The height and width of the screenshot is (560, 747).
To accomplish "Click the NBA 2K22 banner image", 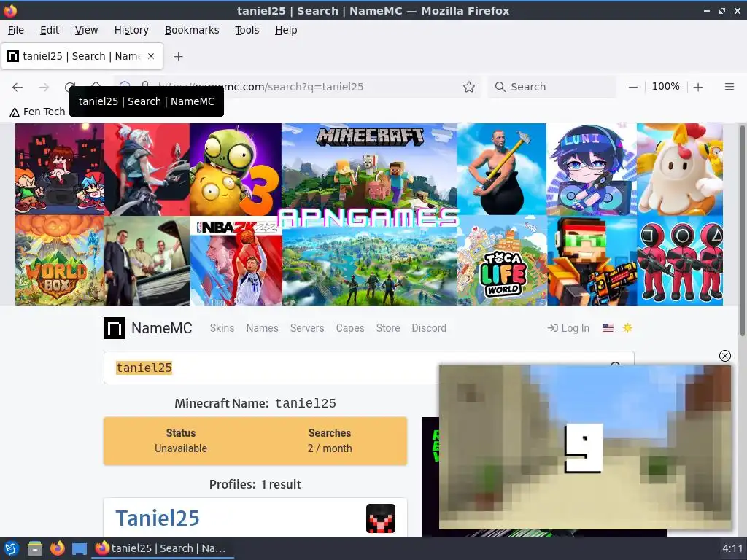I will tap(236, 261).
